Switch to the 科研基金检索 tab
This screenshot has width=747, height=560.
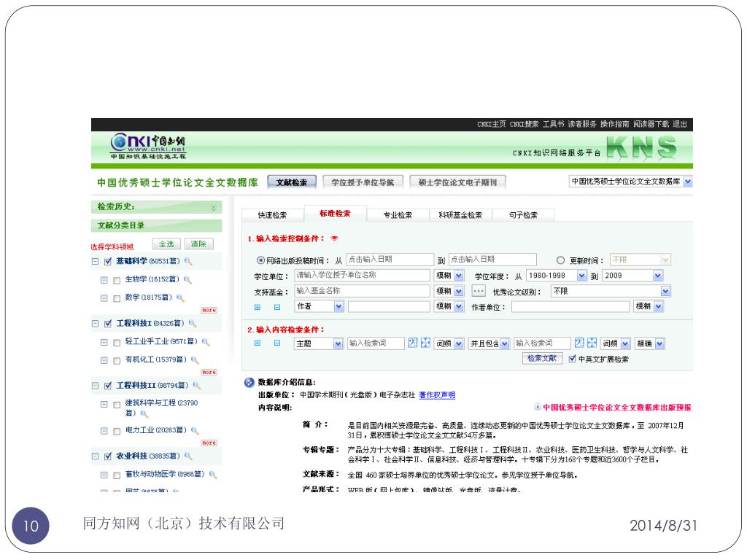pyautogui.click(x=460, y=215)
